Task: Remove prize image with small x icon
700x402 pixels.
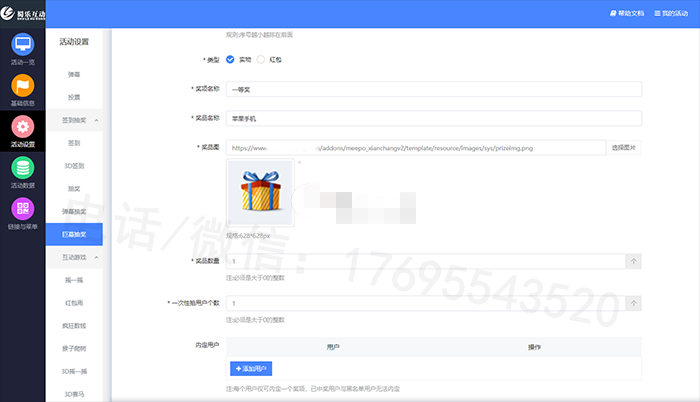Action: tap(299, 162)
